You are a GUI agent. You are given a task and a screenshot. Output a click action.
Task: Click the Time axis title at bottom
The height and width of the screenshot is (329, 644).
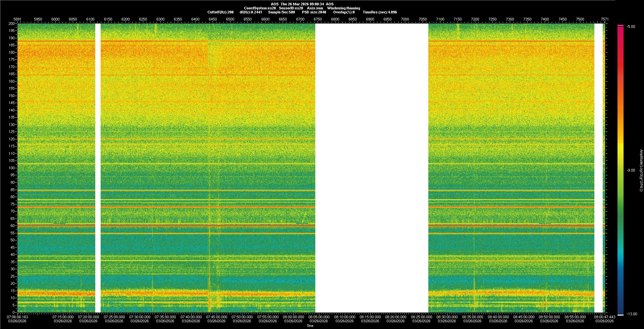310,326
